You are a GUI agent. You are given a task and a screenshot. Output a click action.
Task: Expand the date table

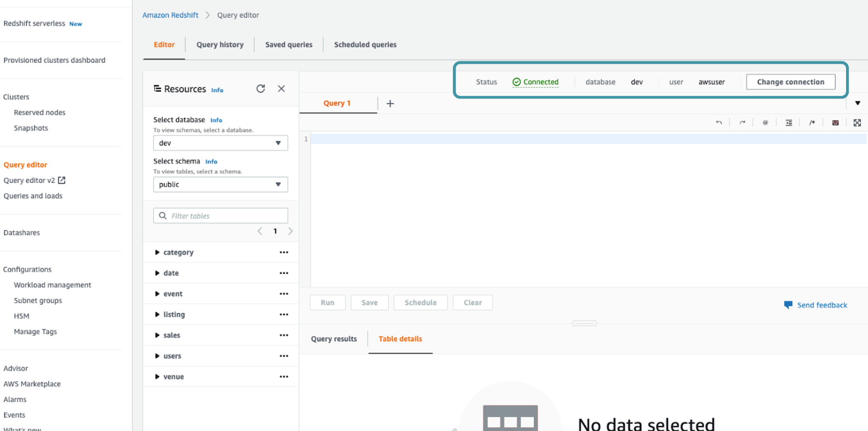click(x=157, y=273)
